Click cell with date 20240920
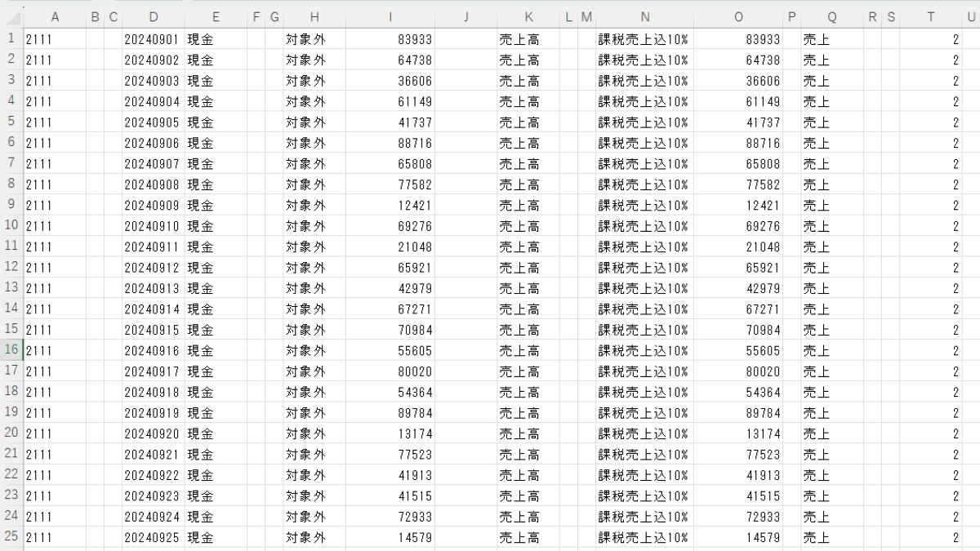The width and height of the screenshot is (980, 551). pos(154,433)
